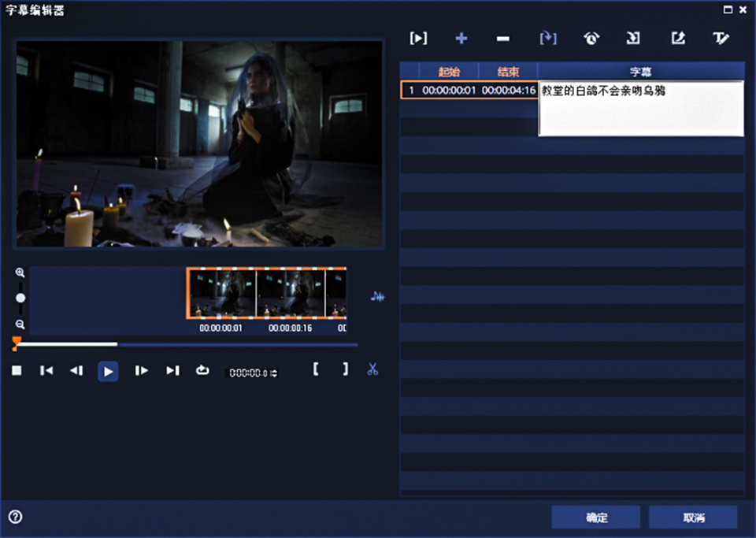Stop playback with the stop button

coord(17,370)
